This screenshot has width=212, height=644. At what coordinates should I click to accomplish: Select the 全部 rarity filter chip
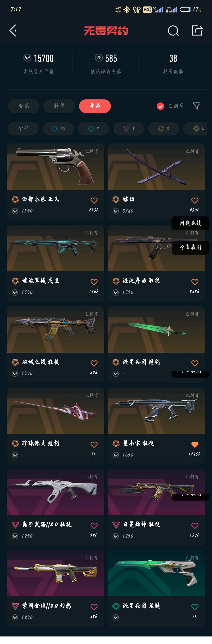[23, 129]
